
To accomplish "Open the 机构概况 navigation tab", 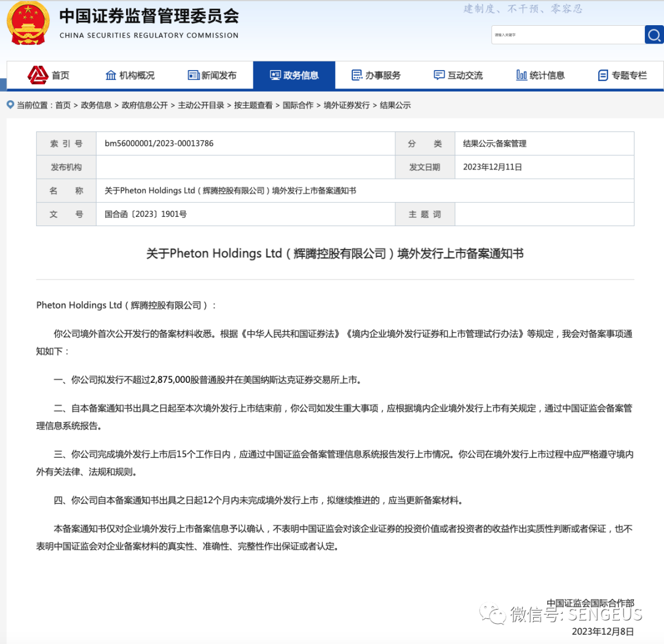I will pos(130,76).
